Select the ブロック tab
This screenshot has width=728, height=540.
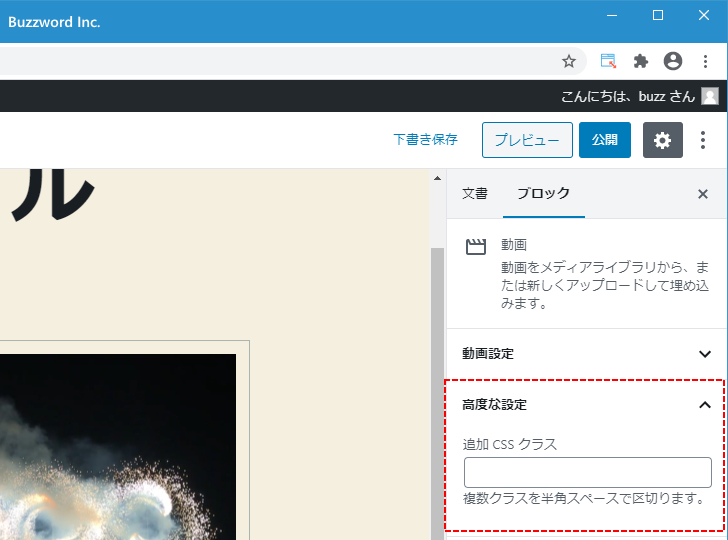click(543, 194)
